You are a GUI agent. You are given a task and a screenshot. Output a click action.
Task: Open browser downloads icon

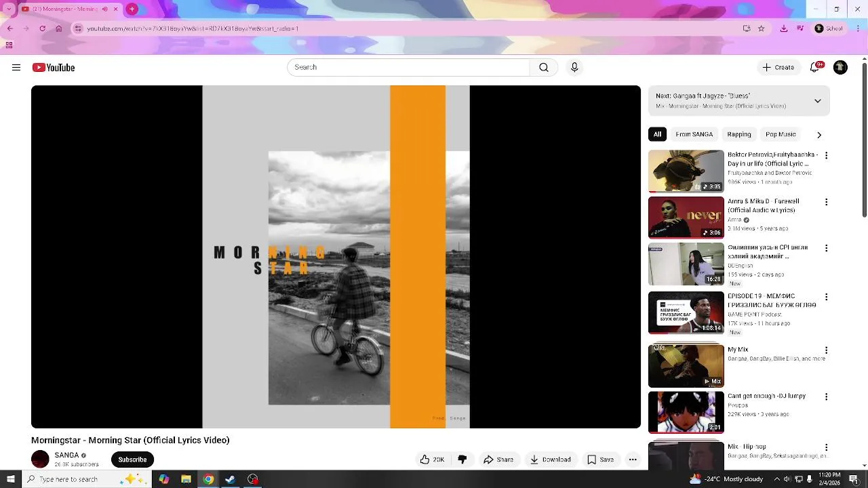click(x=784, y=28)
